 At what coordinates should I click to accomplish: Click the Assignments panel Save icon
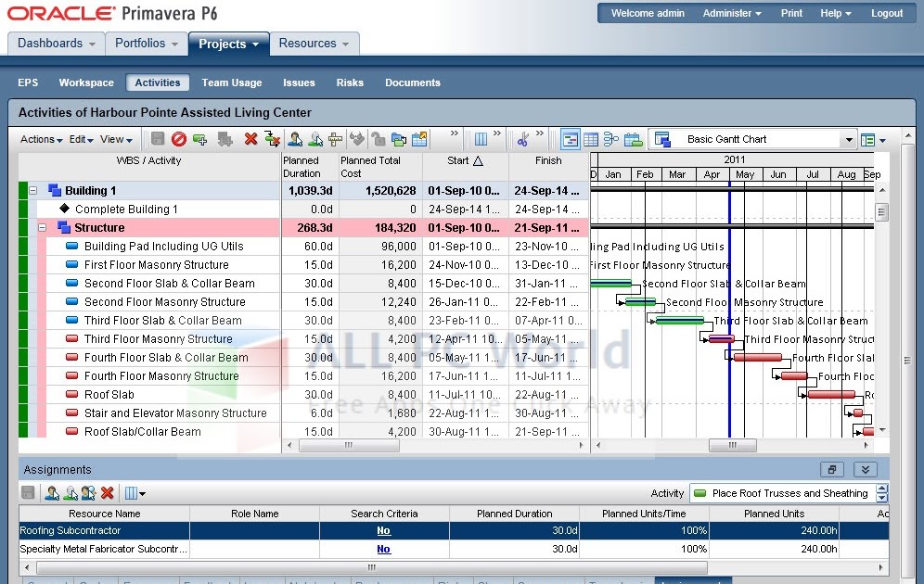point(28,493)
